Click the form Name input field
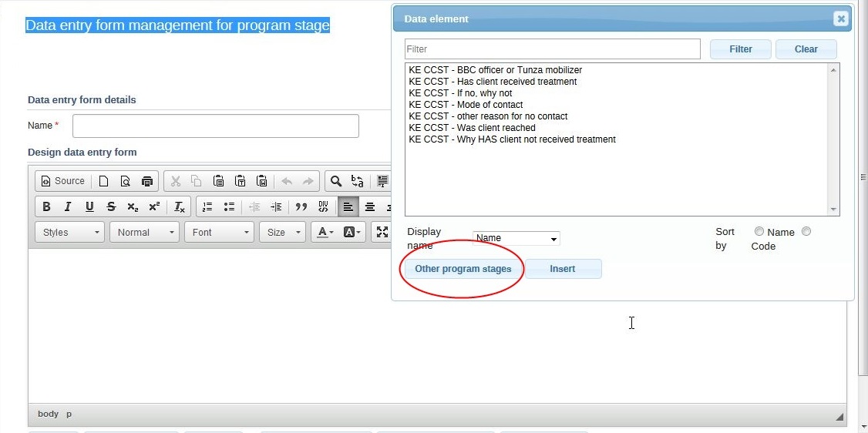The height and width of the screenshot is (433, 868). pyautogui.click(x=216, y=126)
